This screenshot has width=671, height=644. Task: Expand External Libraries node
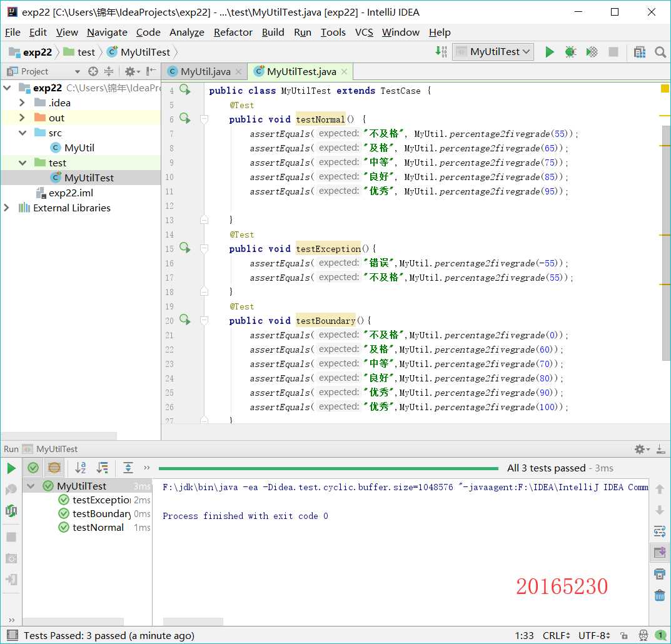(7, 208)
